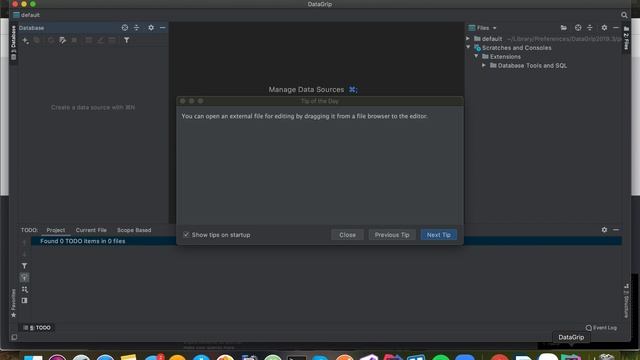Click Attach Directory folder icon in Files panel
This screenshot has width=640, height=360.
coord(564,28)
